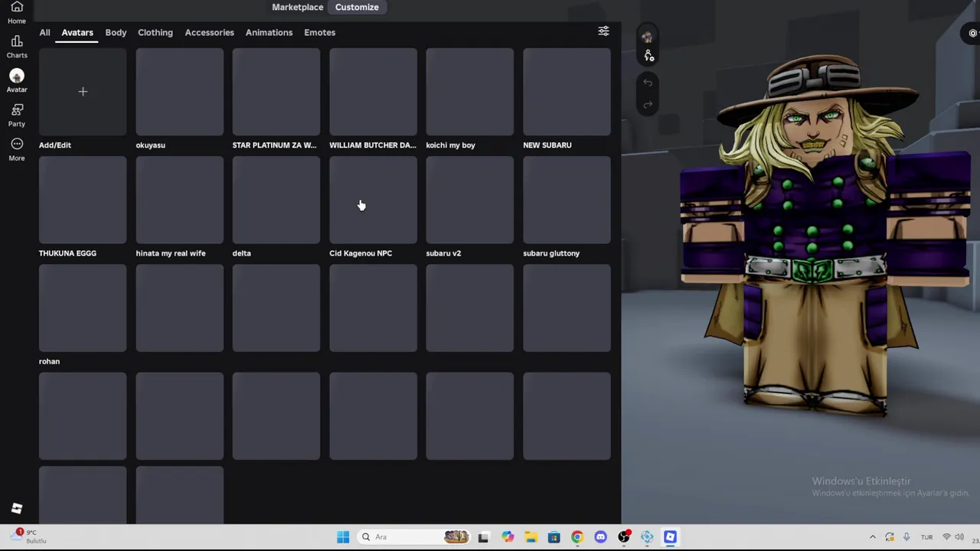Open Task View from the taskbar
Image resolution: width=980 pixels, height=551 pixels.
coord(483,537)
